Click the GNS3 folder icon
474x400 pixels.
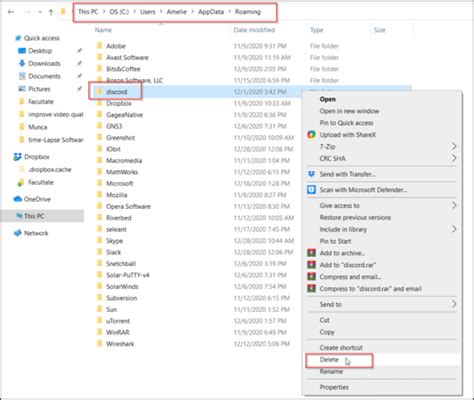pyautogui.click(x=100, y=126)
